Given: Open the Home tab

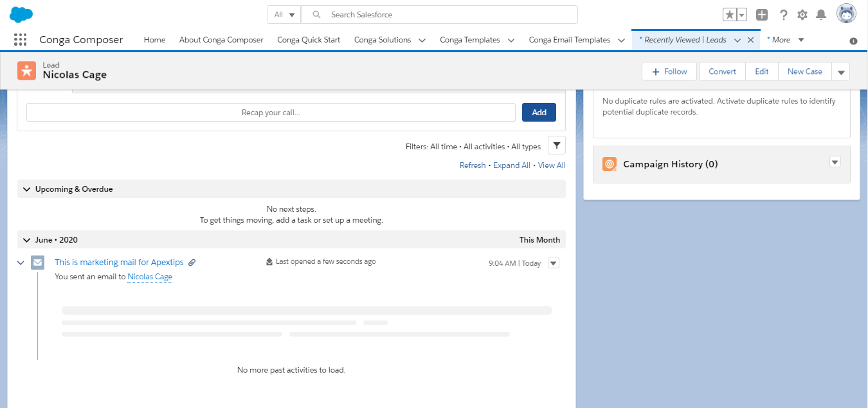Looking at the screenshot, I should point(155,40).
